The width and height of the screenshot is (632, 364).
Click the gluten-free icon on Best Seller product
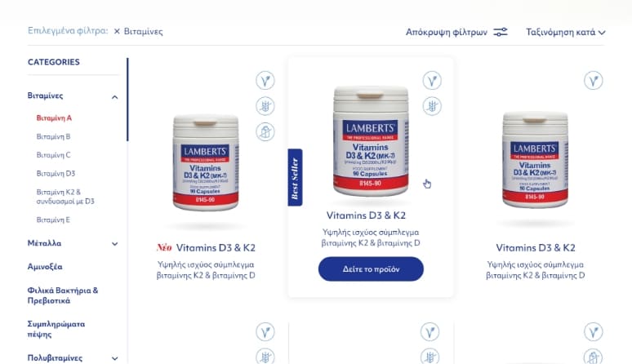(x=432, y=106)
